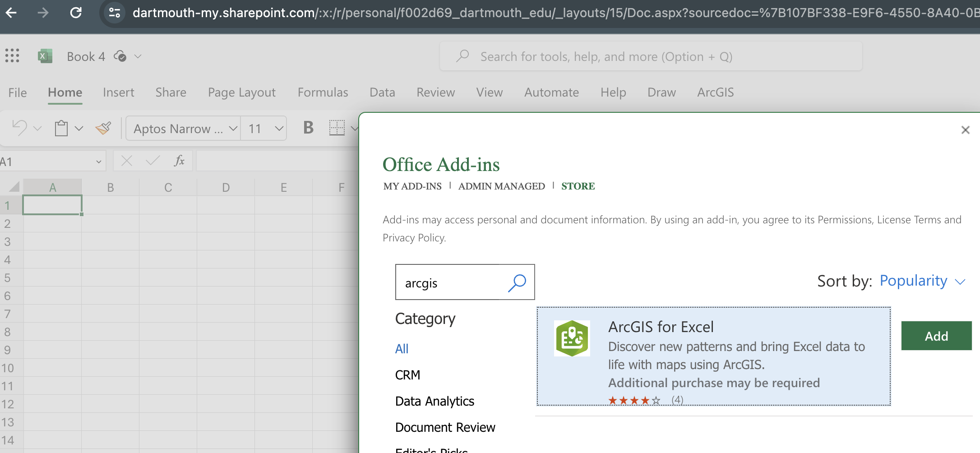Click the Search for tools, help box
The height and width of the screenshot is (453, 980).
tap(651, 56)
